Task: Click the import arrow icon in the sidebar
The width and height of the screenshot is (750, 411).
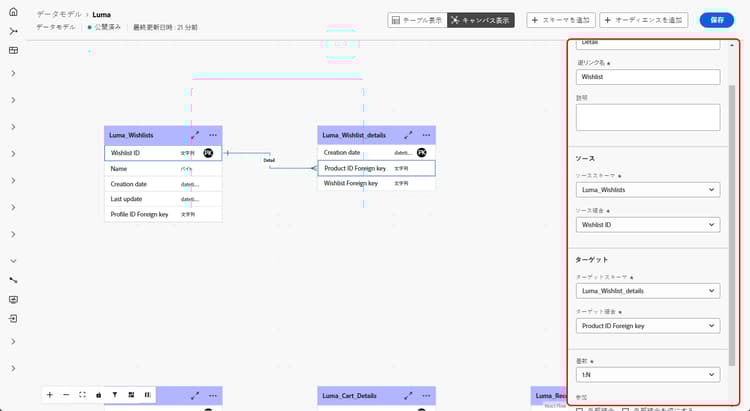Action: (x=13, y=319)
